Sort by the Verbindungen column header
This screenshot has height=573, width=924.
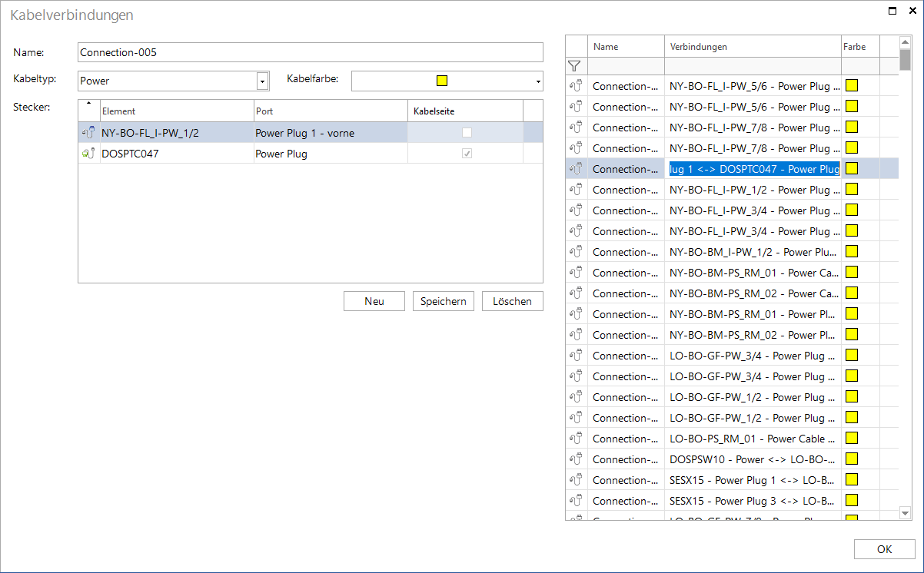click(753, 47)
